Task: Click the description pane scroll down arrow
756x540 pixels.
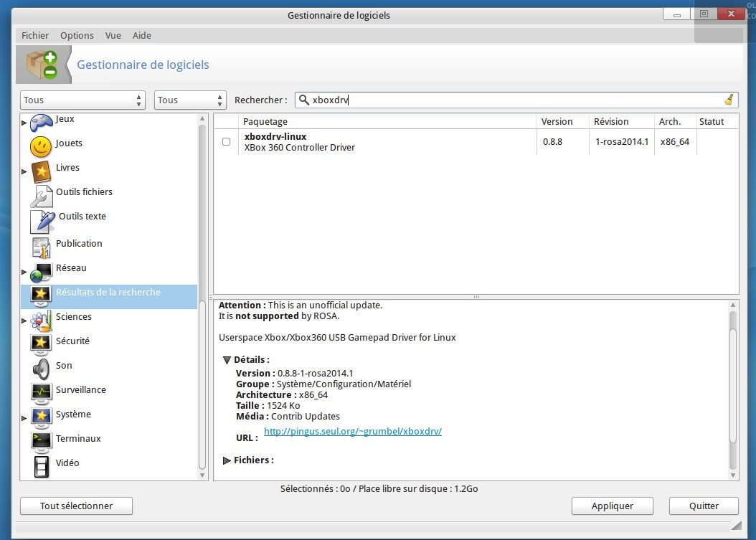Action: [x=733, y=475]
